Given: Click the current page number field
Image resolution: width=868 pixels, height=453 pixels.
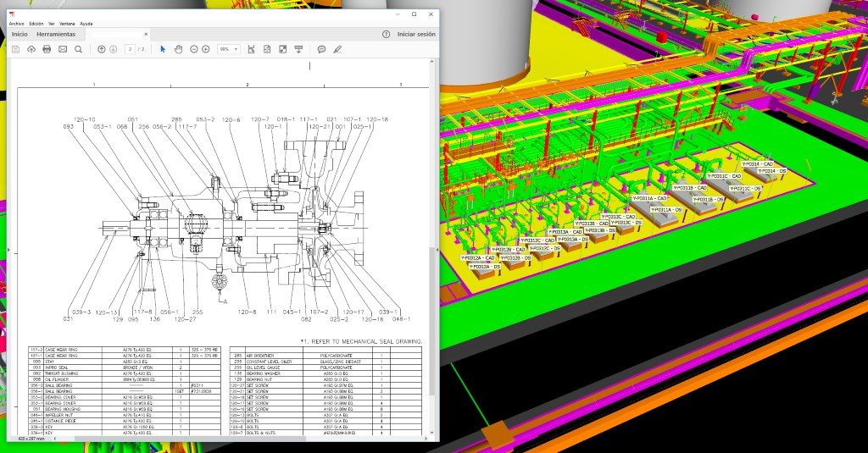Looking at the screenshot, I should [x=129, y=49].
